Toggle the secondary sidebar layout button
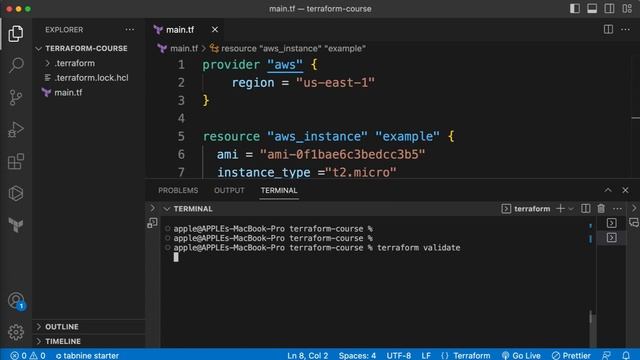The height and width of the screenshot is (360, 640). (609, 9)
